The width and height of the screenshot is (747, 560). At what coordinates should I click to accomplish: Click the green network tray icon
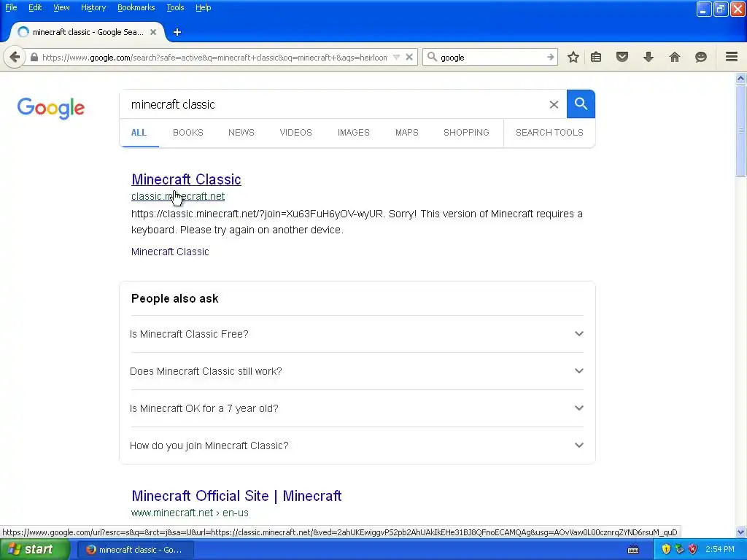[x=679, y=550]
